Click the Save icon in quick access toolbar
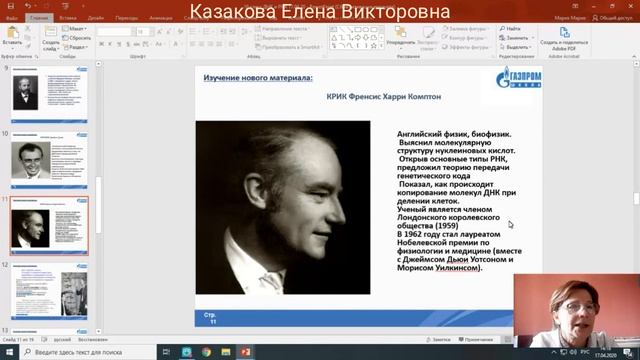This screenshot has width=640, height=360. (x=11, y=6)
